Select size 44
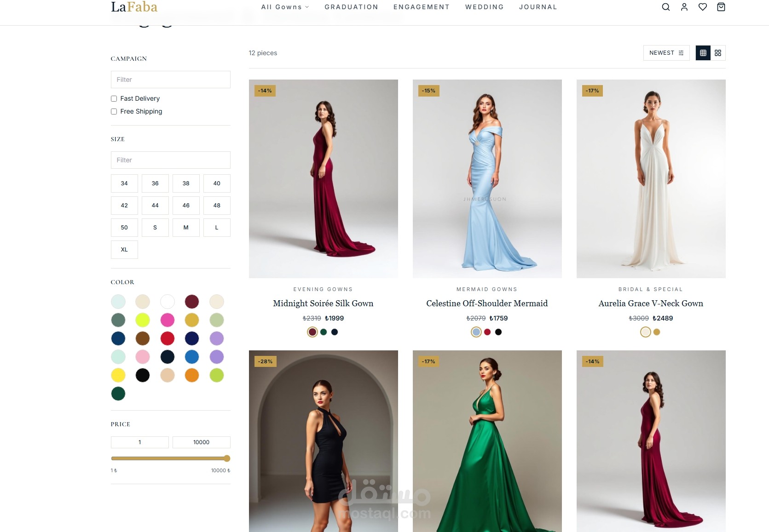Image resolution: width=769 pixels, height=532 pixels. 155,206
